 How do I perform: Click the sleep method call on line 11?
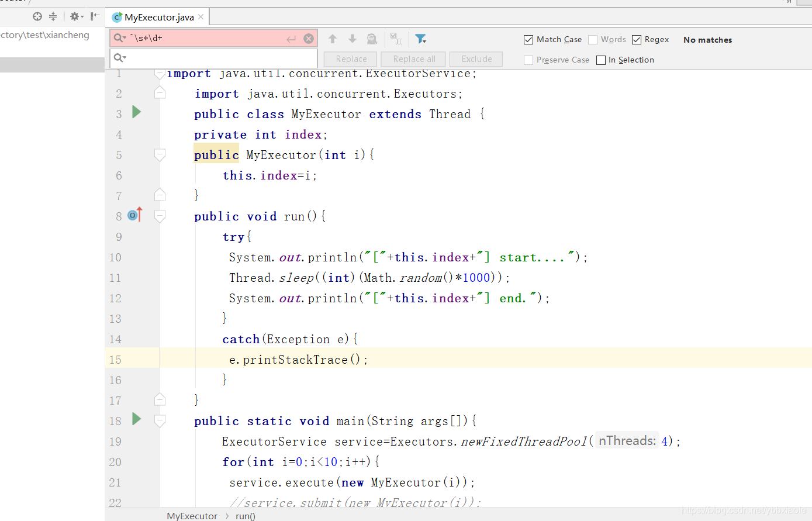(x=296, y=278)
